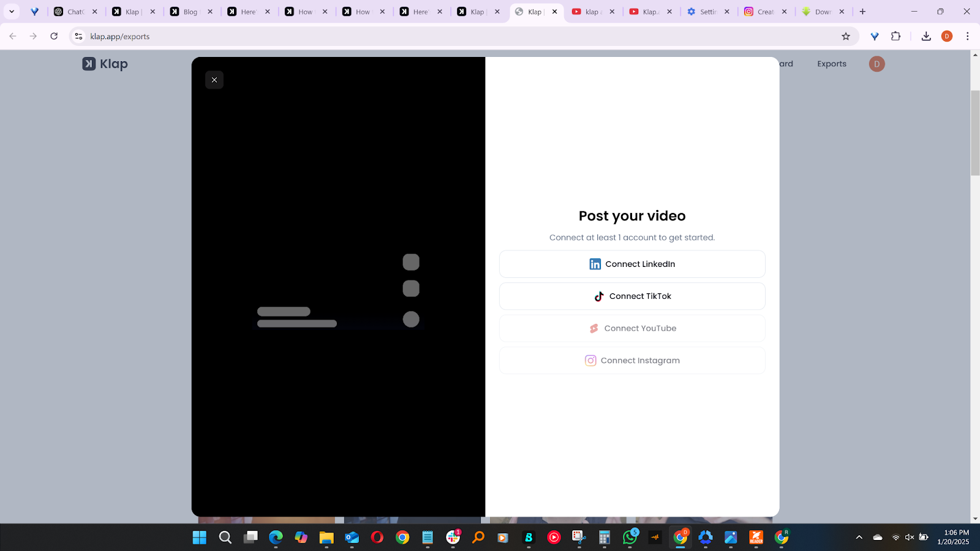
Task: Open the Chrome downloads icon
Action: point(926,37)
